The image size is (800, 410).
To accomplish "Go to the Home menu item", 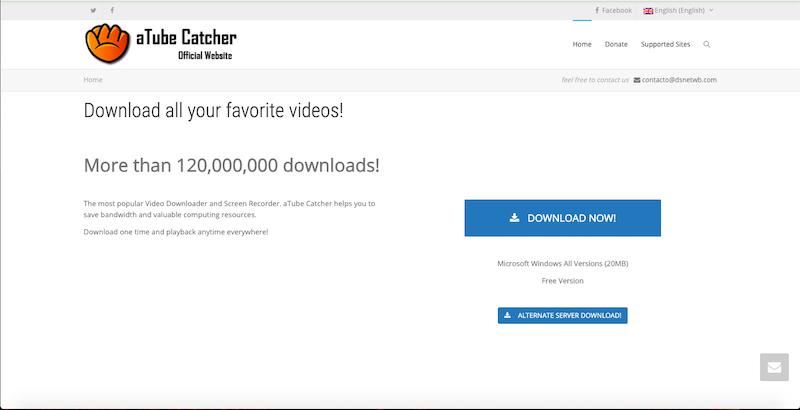I will [x=582, y=44].
